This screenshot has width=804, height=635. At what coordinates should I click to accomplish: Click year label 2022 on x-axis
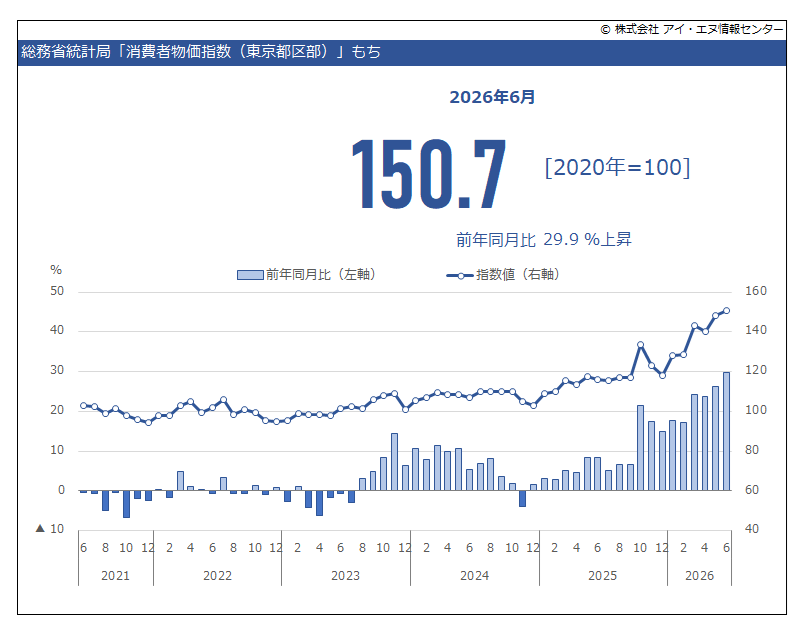tap(217, 576)
